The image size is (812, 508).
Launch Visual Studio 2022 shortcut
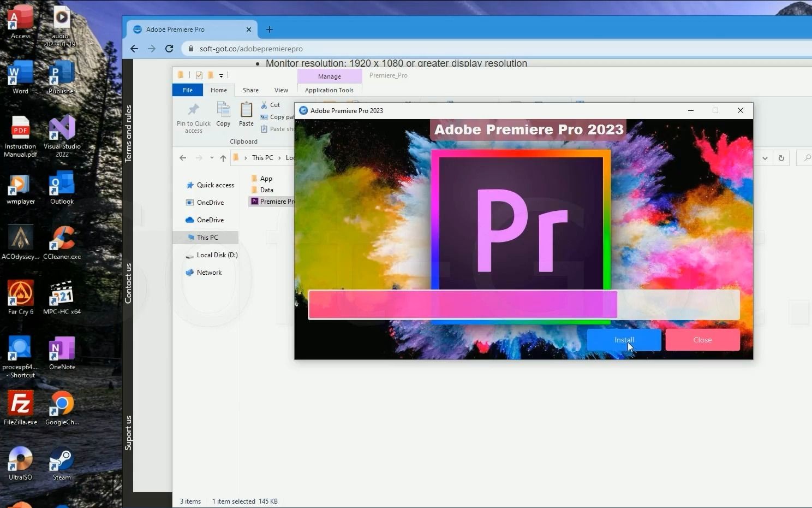point(62,137)
